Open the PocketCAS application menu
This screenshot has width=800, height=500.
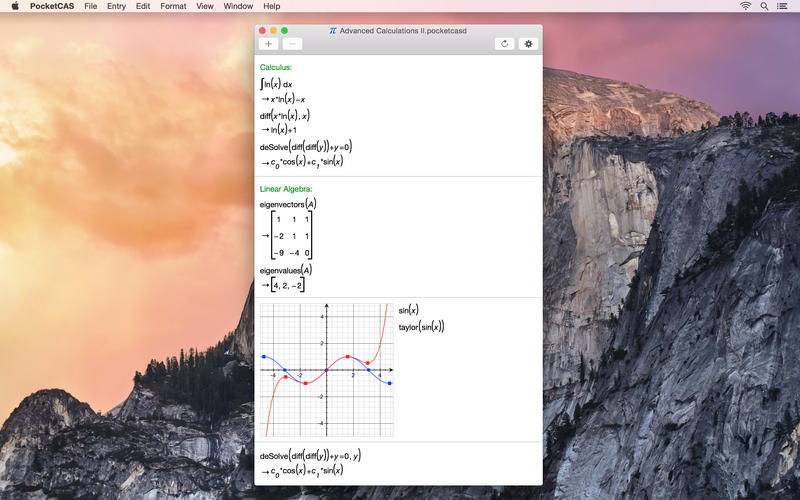click(x=51, y=6)
